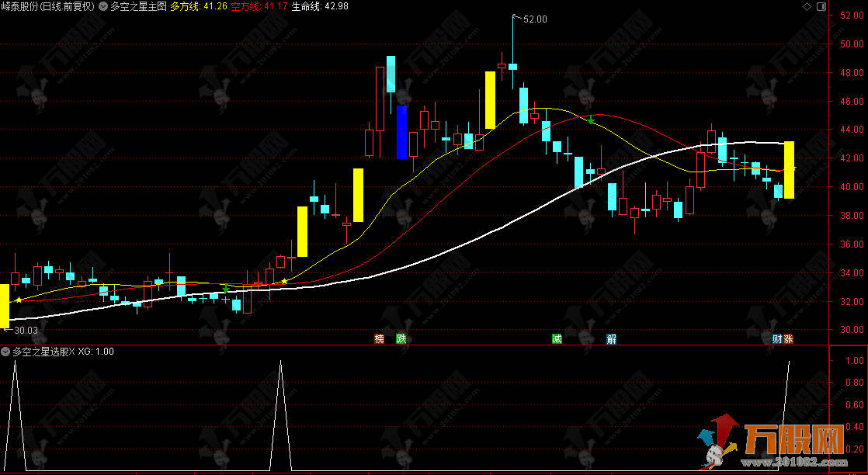Click the 52.00 high price label
Image resolution: width=868 pixels, height=475 pixels.
pos(535,19)
